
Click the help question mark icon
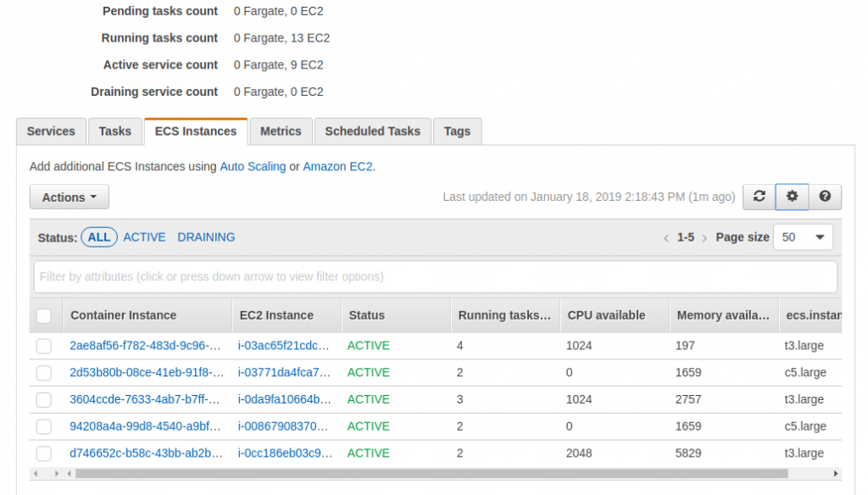click(x=825, y=197)
